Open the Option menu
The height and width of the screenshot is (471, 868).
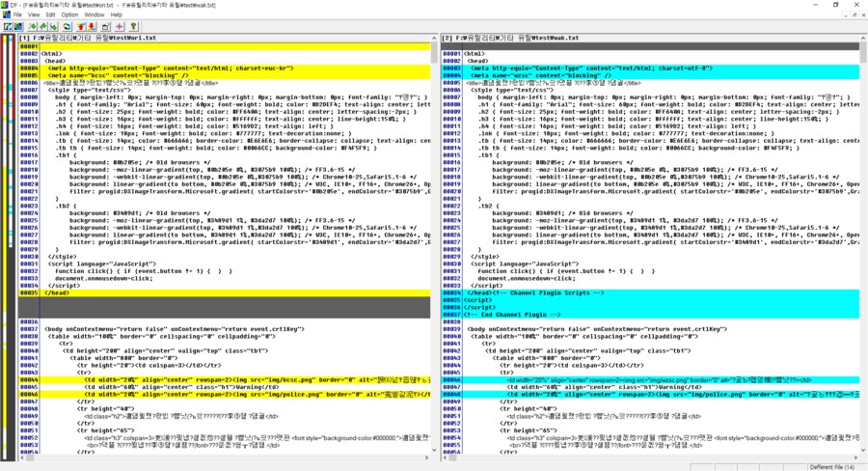tap(69, 15)
